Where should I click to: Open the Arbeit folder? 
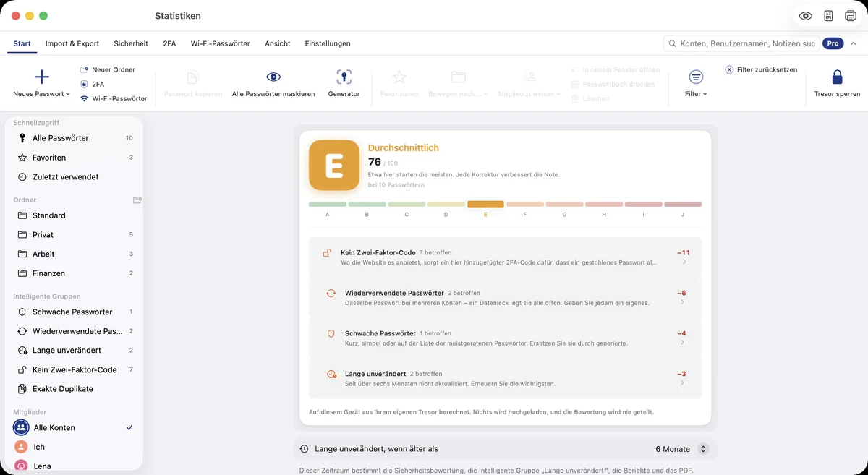(x=75, y=254)
